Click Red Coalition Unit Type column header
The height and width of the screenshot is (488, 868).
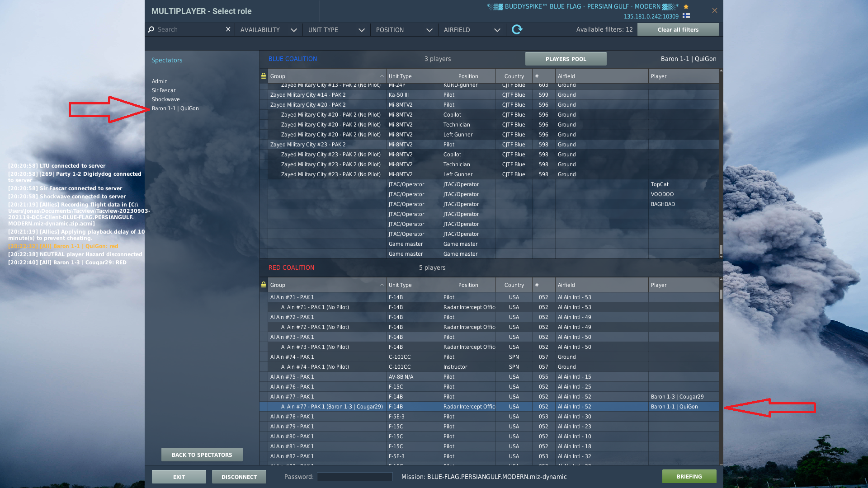click(x=414, y=285)
